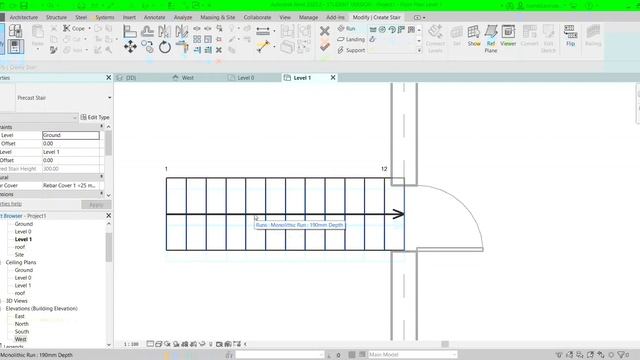Open the North elevation in Project Browser
Screen dimensions: 640x360
click(x=21, y=324)
